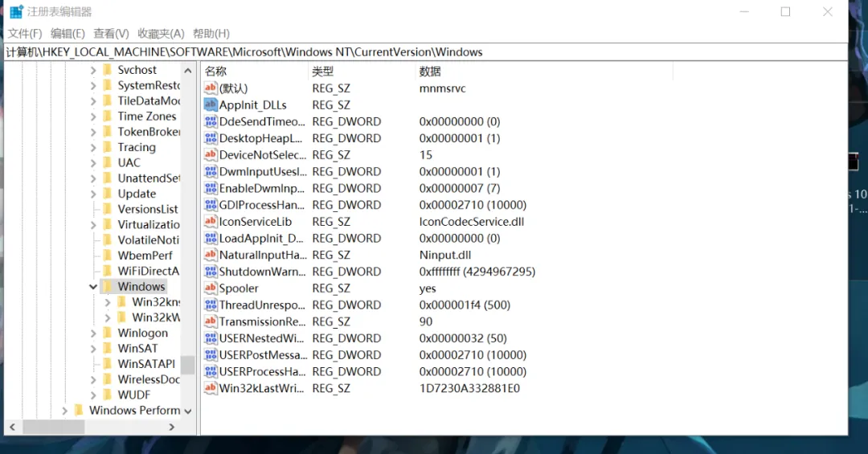Click the DwmInputUsesI... DWORD icon
868x454 pixels.
click(211, 171)
